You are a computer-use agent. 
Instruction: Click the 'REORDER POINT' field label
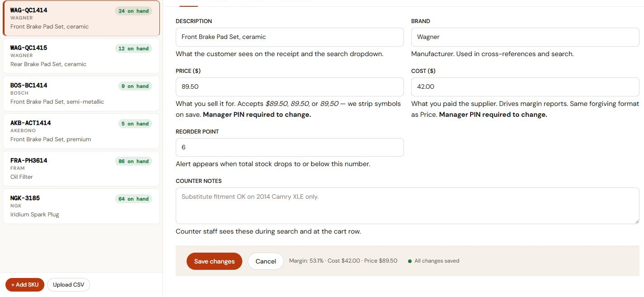[197, 132]
